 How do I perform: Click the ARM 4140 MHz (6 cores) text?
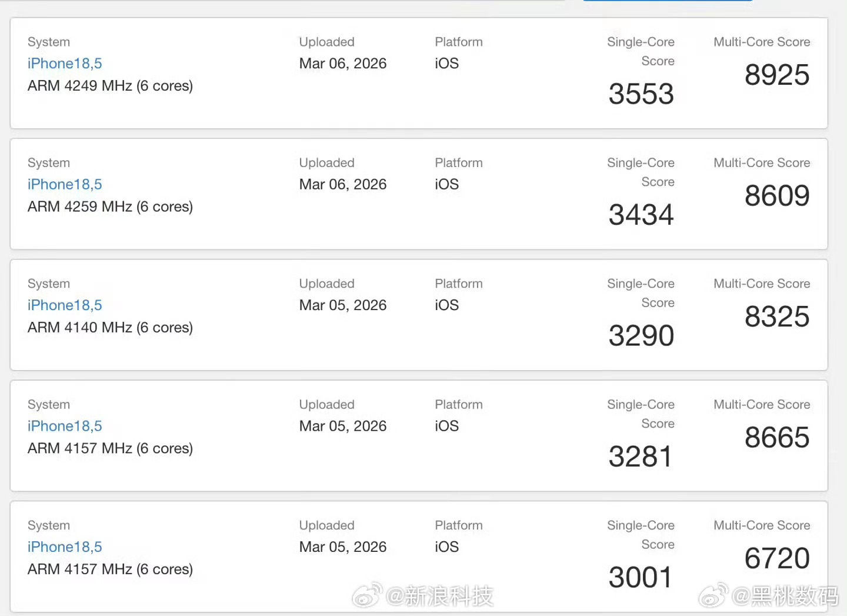110,328
